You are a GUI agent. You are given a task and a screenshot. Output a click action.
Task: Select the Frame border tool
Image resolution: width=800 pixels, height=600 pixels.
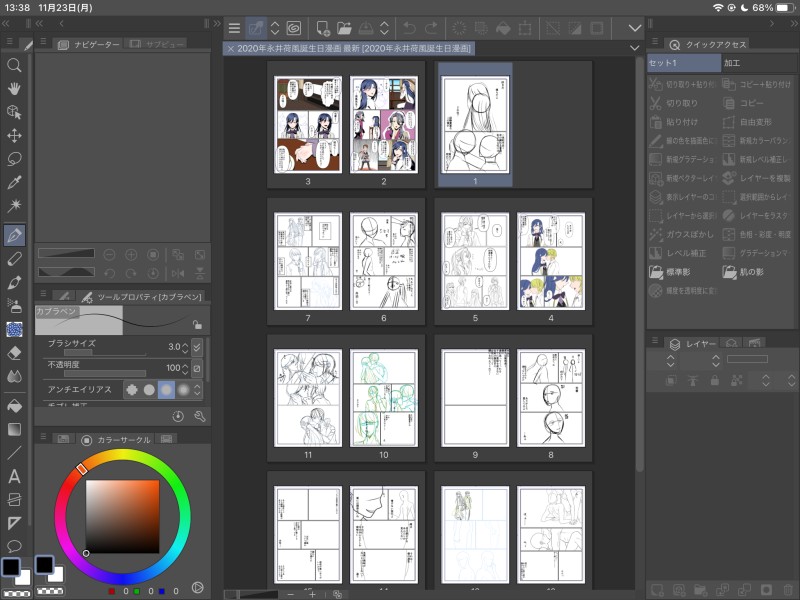coord(14,499)
